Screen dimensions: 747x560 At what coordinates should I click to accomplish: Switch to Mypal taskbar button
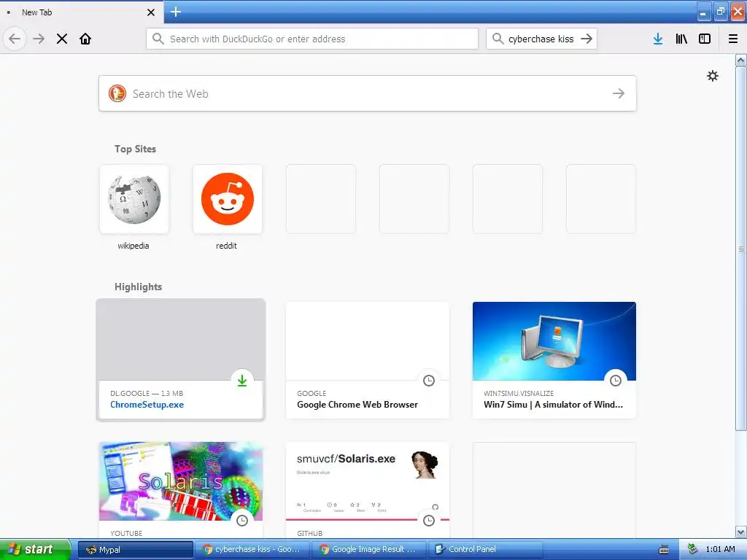click(x=136, y=550)
